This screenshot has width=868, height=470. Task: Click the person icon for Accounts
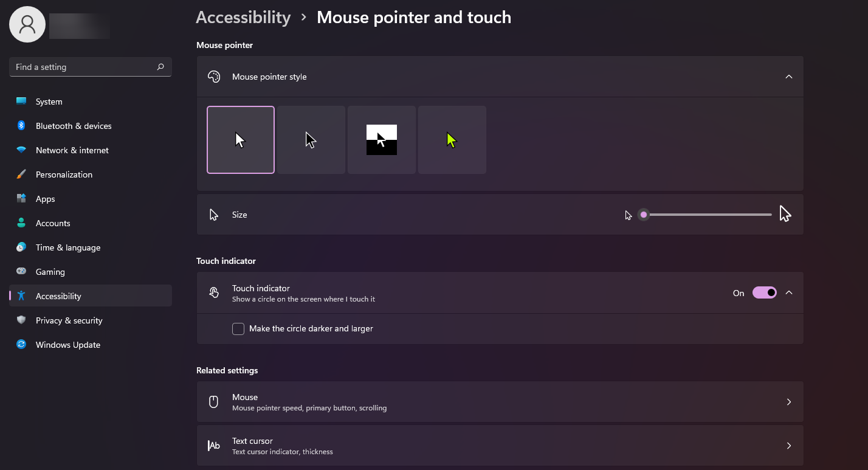pos(21,223)
